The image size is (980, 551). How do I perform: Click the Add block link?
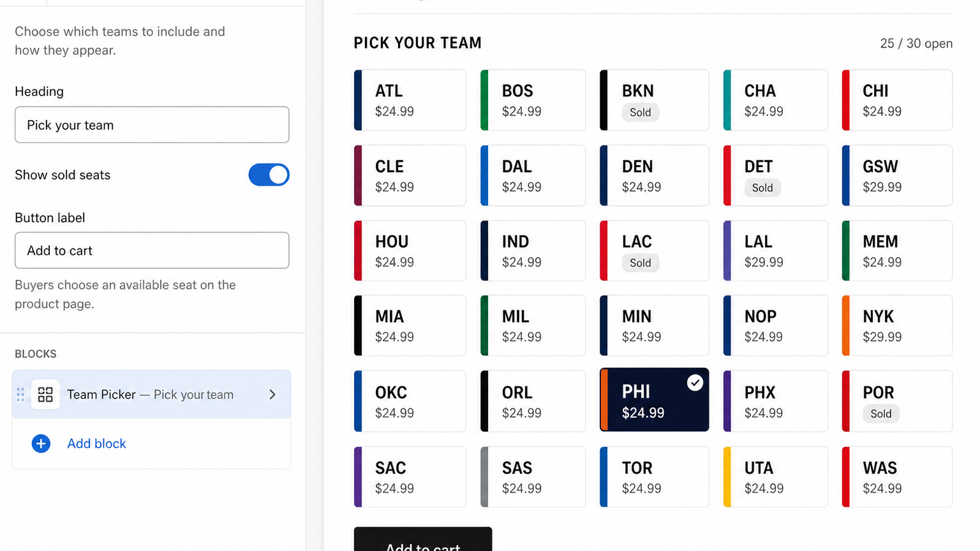96,443
